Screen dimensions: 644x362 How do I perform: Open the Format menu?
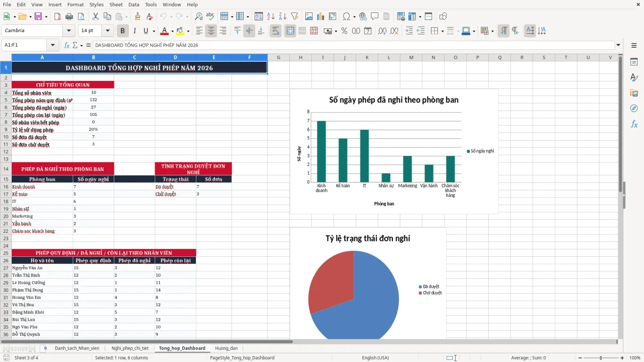(x=75, y=4)
